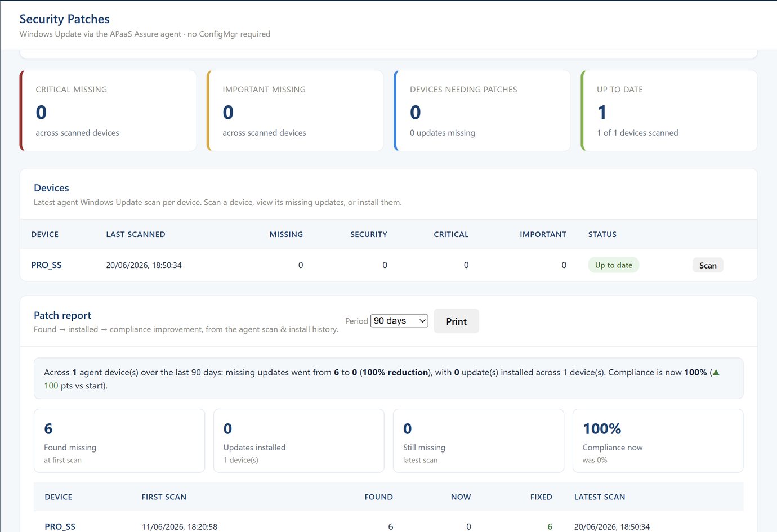Click the green fixed count 6 for PRO_SS
Screen dimensions: 777x532
[x=550, y=527]
